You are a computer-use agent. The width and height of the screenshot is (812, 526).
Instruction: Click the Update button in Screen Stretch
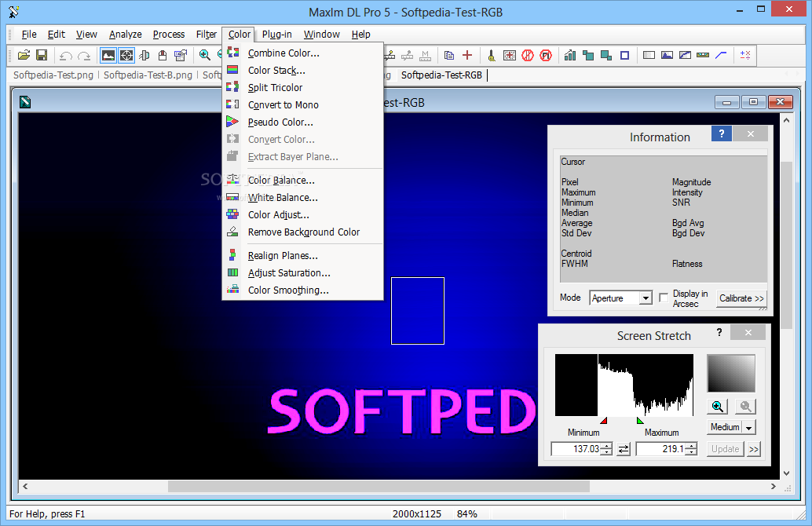[726, 449]
